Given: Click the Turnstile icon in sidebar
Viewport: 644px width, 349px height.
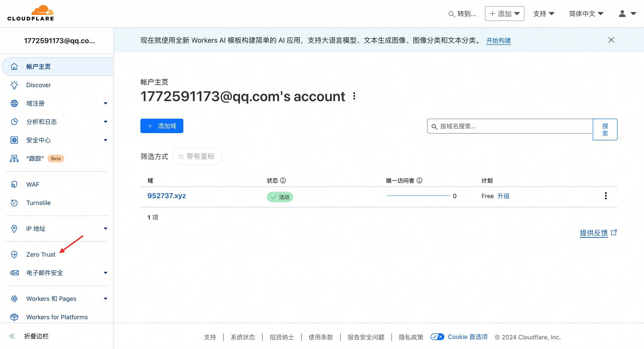Looking at the screenshot, I should (x=14, y=203).
